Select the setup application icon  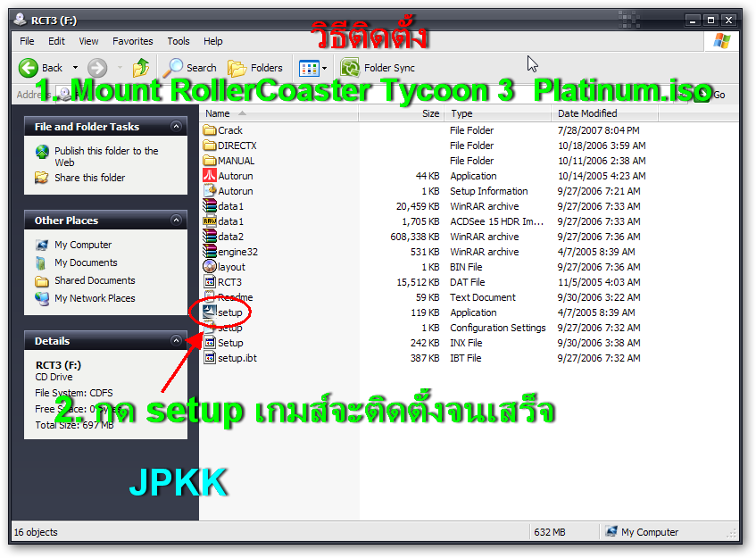point(209,312)
